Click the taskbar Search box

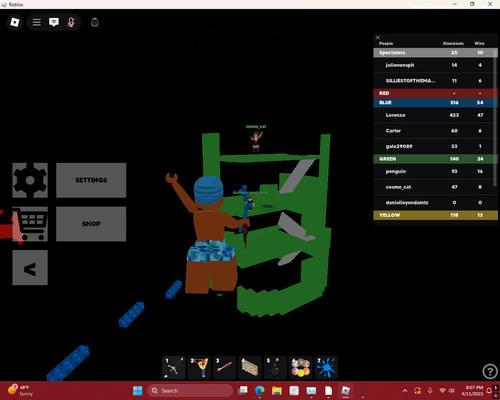(x=190, y=391)
